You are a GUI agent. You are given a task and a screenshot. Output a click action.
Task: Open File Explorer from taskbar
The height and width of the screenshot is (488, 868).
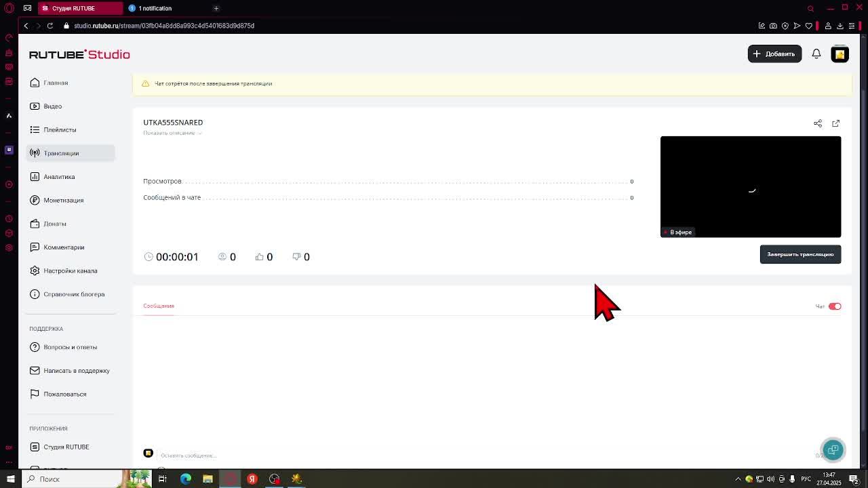pyautogui.click(x=208, y=479)
